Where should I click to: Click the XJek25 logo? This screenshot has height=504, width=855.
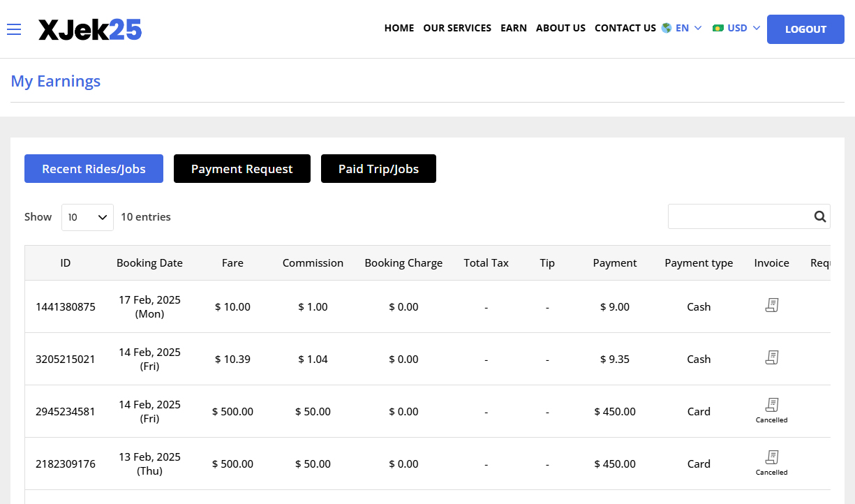click(90, 29)
